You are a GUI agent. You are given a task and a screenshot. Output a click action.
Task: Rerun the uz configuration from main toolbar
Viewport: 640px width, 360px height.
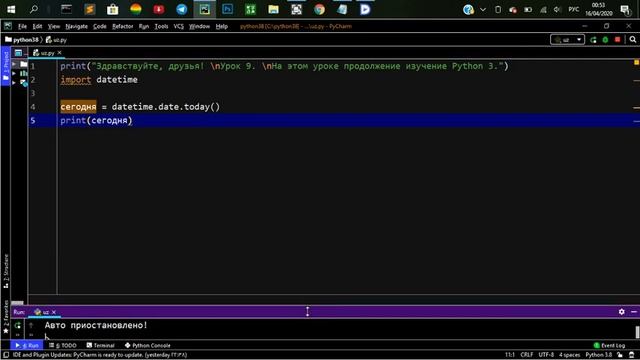(x=593, y=40)
